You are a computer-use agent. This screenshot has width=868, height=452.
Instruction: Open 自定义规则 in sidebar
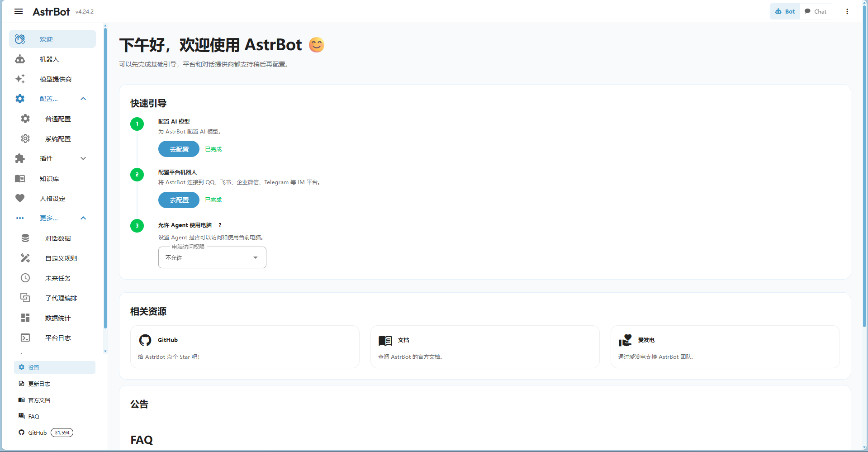52,258
